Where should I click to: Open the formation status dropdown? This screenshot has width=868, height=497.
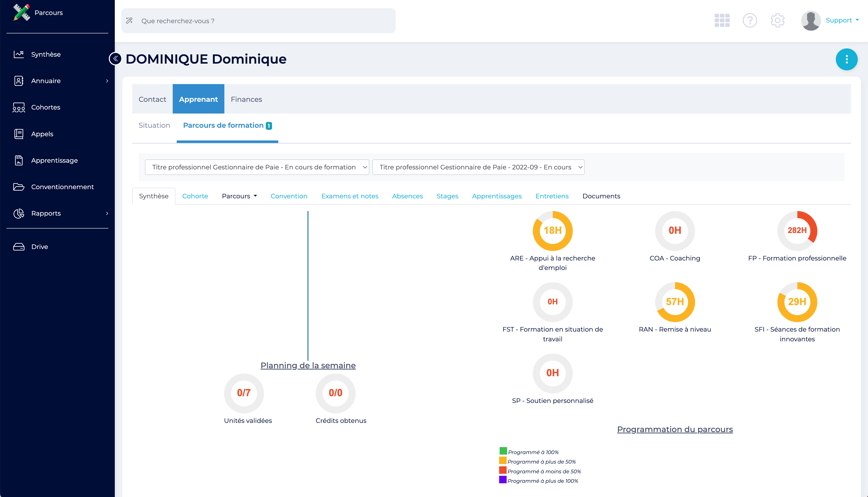257,167
